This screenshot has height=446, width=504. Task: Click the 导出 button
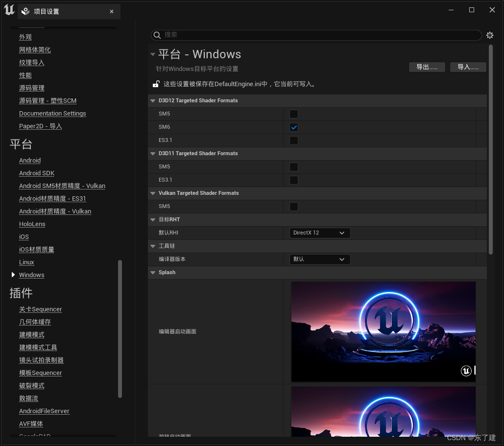click(x=426, y=67)
